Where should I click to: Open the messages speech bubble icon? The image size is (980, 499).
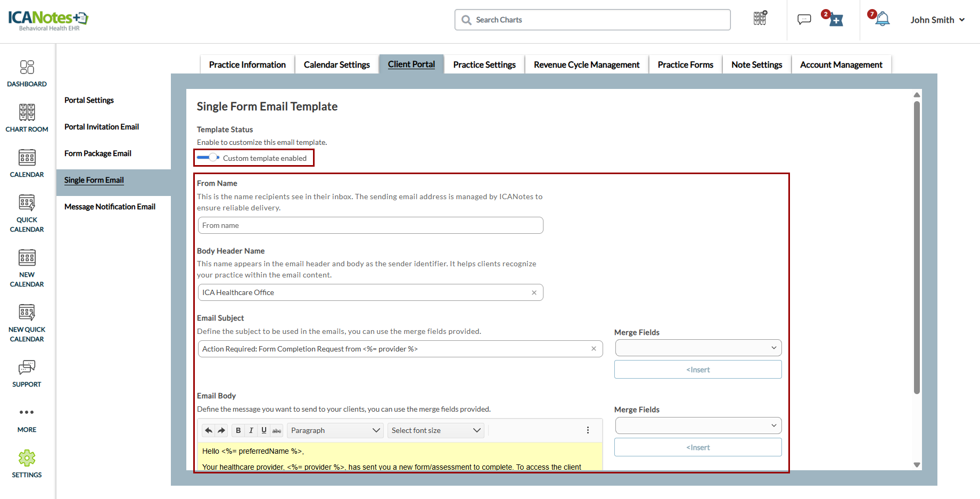pyautogui.click(x=804, y=20)
